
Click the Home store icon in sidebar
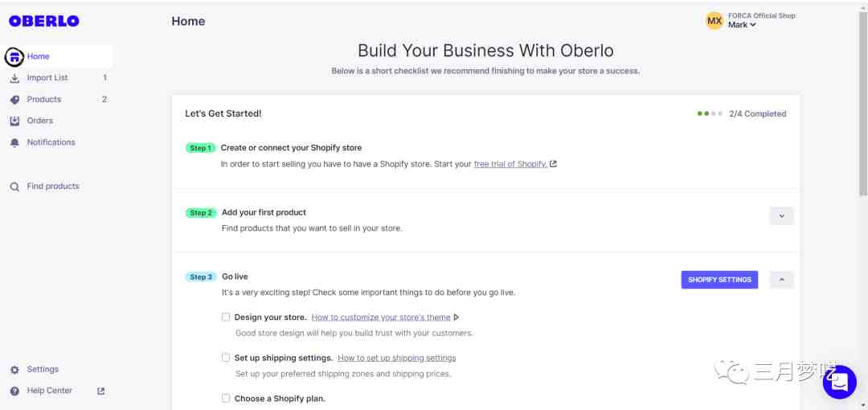pos(14,56)
